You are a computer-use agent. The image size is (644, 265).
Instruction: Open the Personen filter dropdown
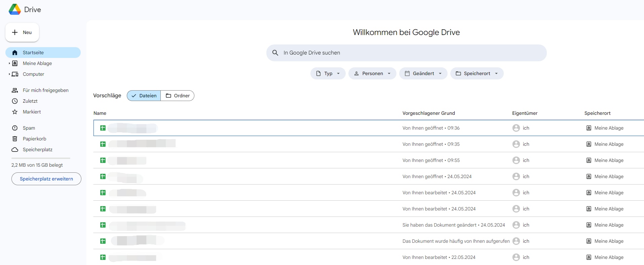coord(372,73)
